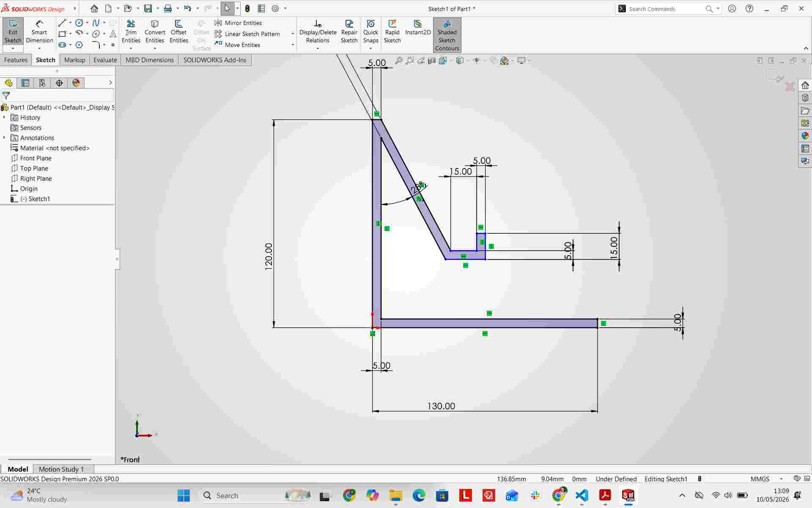Open the unit system MMGS dropdown
The height and width of the screenshot is (508, 812).
click(782, 479)
